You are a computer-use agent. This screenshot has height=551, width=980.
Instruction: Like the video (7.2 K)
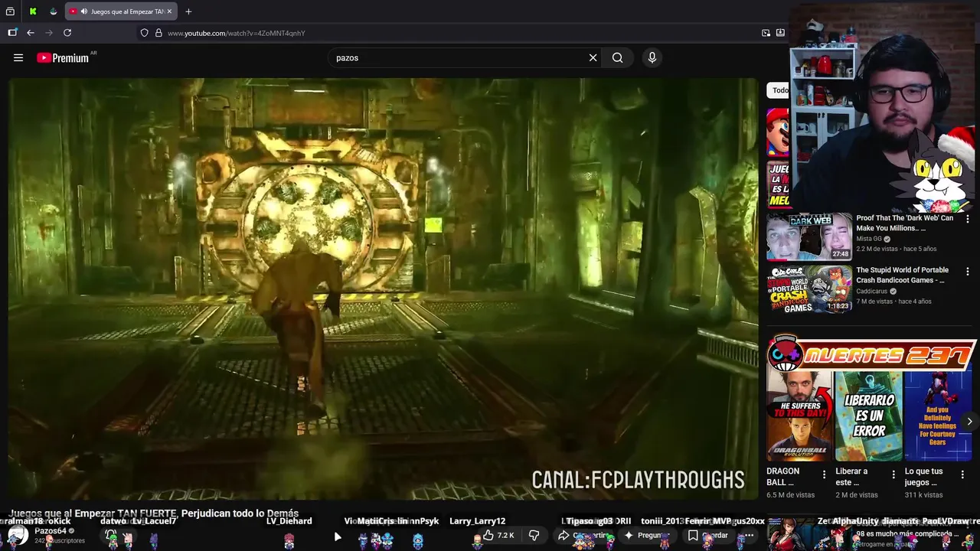(498, 535)
